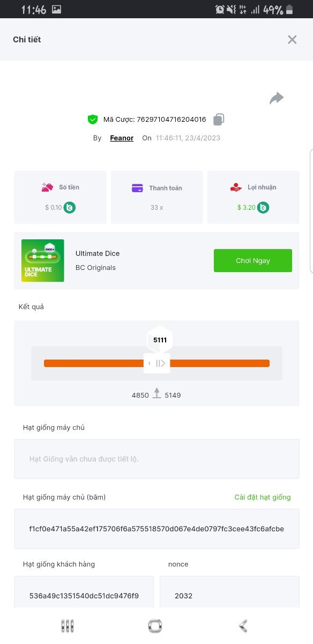Open the Ultimate Dice game thumbnail
This screenshot has height=644, width=313.
[x=43, y=261]
